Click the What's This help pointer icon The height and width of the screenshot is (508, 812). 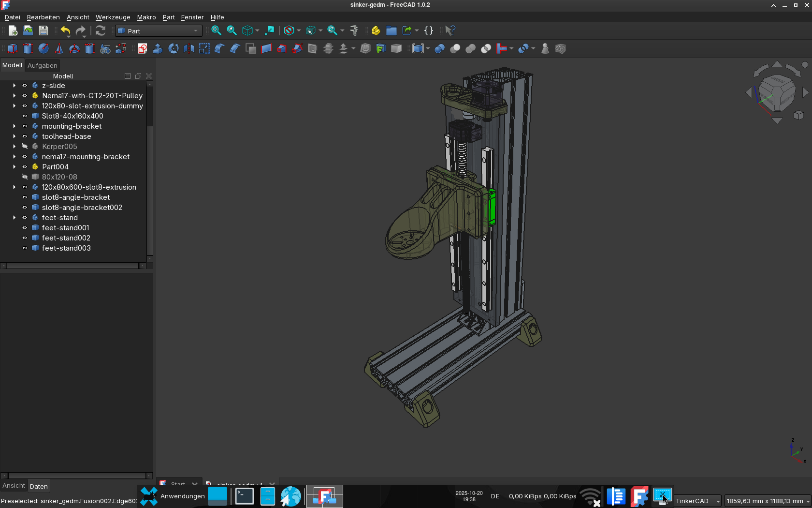tap(450, 30)
